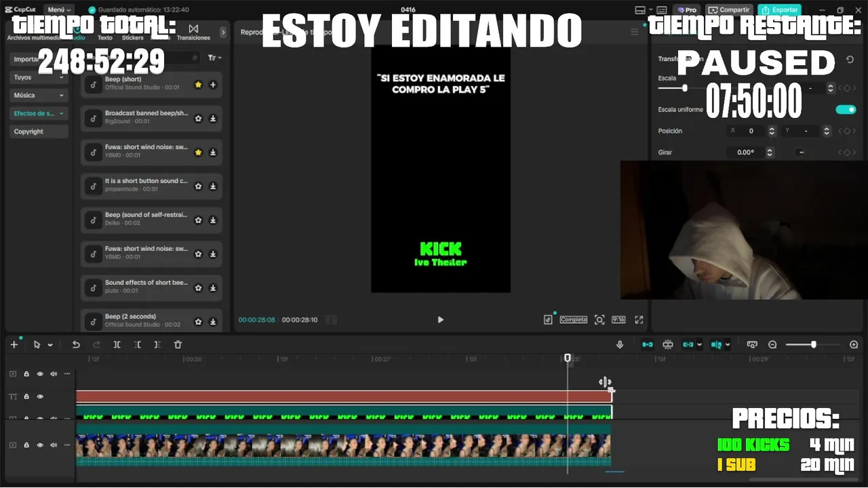This screenshot has width=868, height=488.
Task: Open the CapCut Menú dropdown
Action: 59,9
